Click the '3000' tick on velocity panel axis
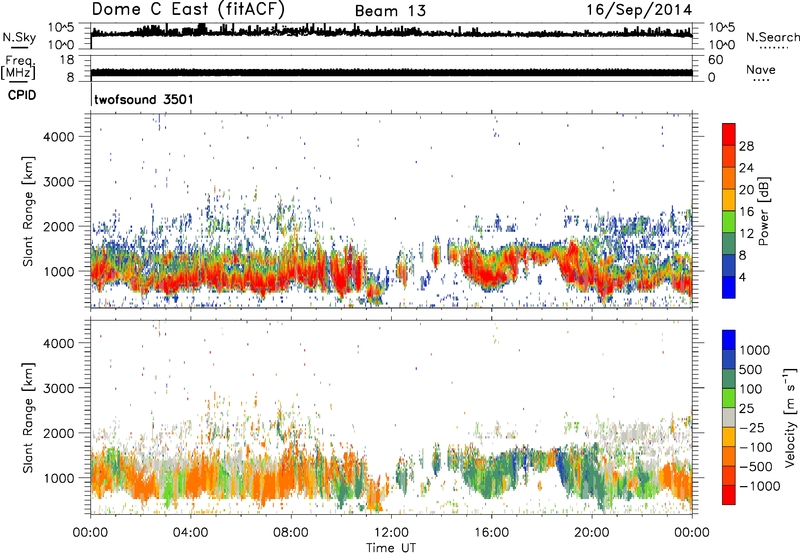 click(x=58, y=388)
